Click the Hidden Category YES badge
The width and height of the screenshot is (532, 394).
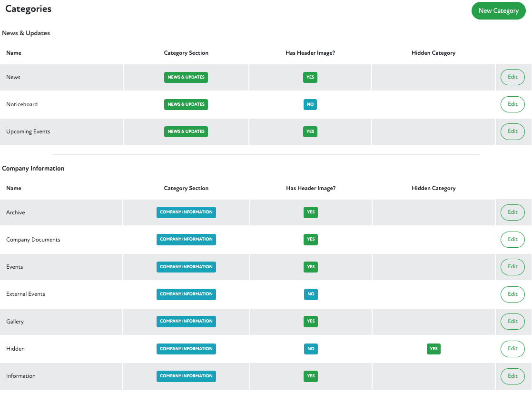pos(433,349)
